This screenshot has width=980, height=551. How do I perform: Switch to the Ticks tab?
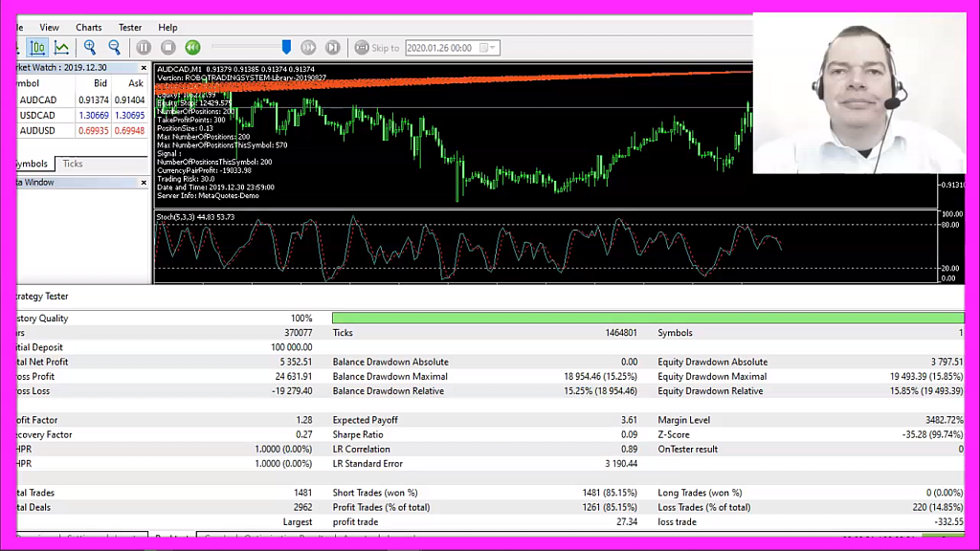pyautogui.click(x=73, y=164)
